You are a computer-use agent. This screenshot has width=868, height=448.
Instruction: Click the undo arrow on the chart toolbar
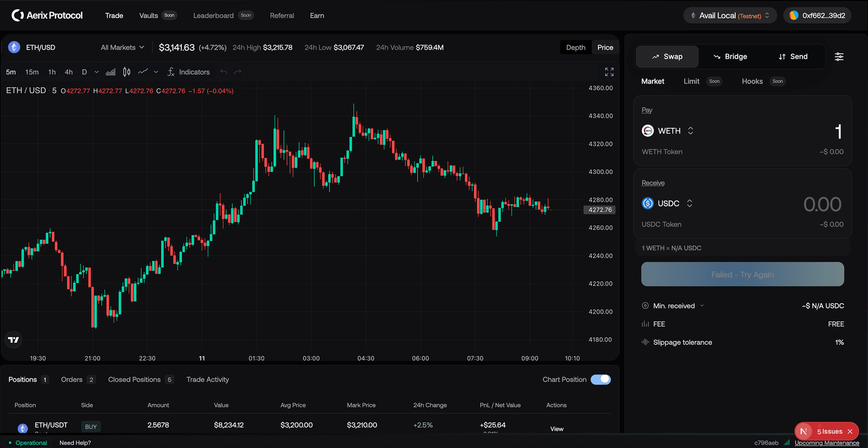[223, 72]
